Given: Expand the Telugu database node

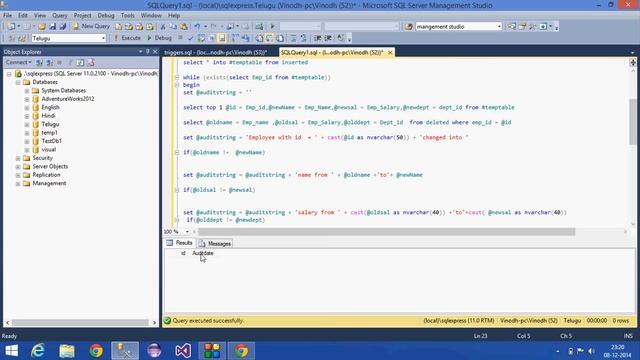Looking at the screenshot, I should [x=27, y=124].
